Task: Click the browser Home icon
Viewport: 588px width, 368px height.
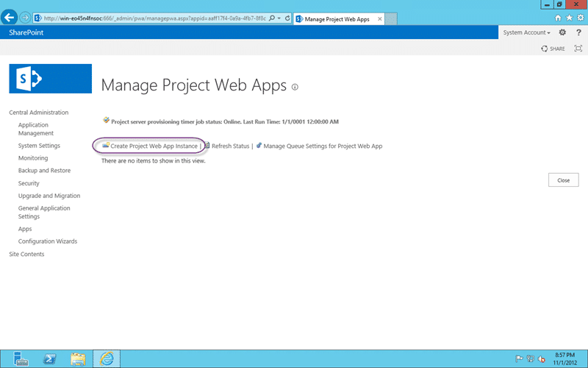Action: (x=558, y=18)
